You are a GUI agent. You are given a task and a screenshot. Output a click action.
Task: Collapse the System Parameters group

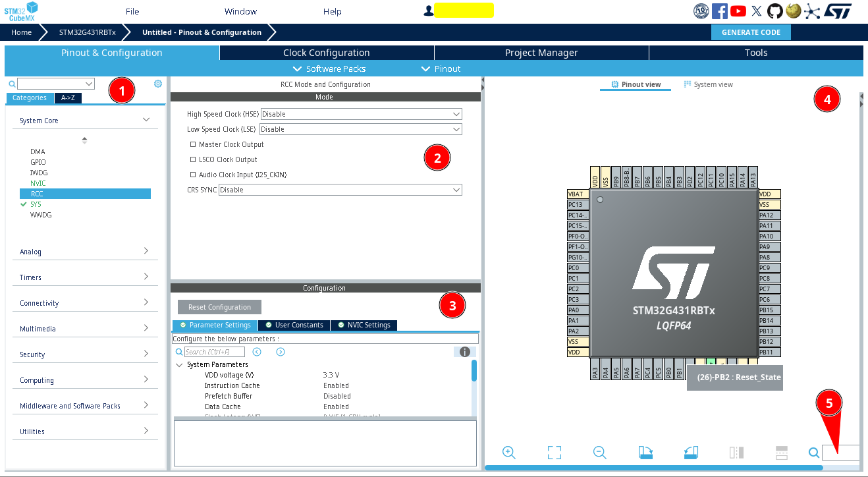click(179, 364)
